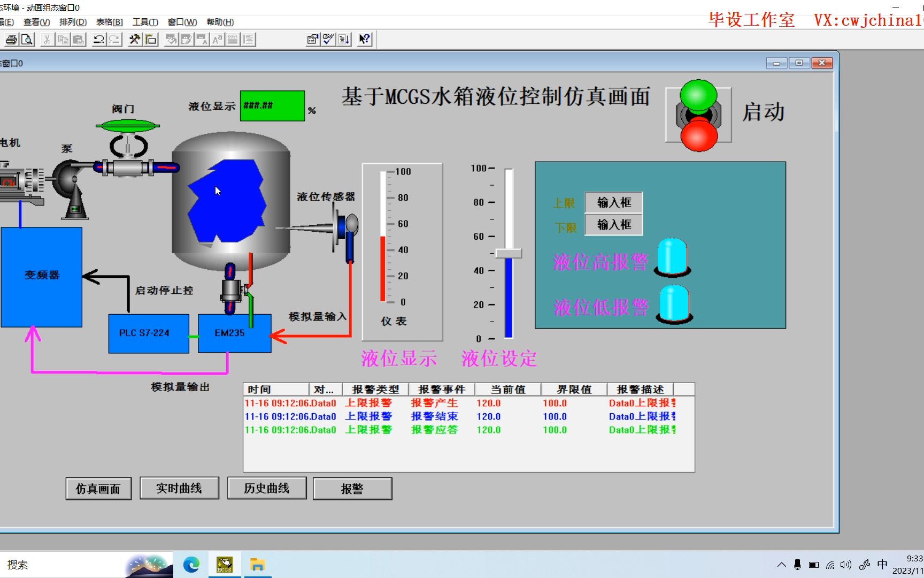Click the 液位设定 slider thumb

pos(509,253)
